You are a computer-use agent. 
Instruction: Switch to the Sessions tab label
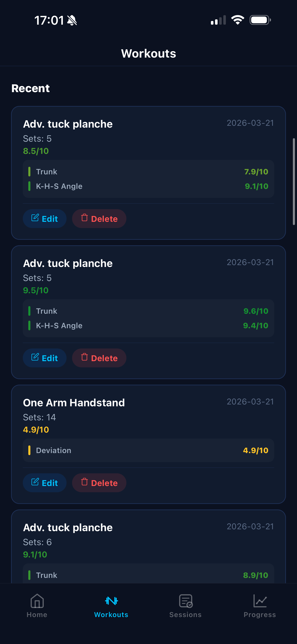[x=186, y=615]
